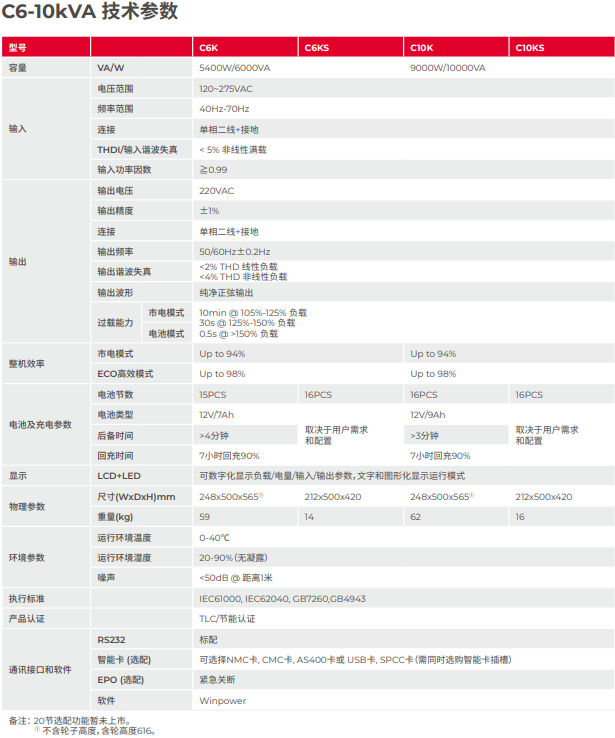Click Up to 94% under C6K
The image size is (615, 738).
point(222,354)
